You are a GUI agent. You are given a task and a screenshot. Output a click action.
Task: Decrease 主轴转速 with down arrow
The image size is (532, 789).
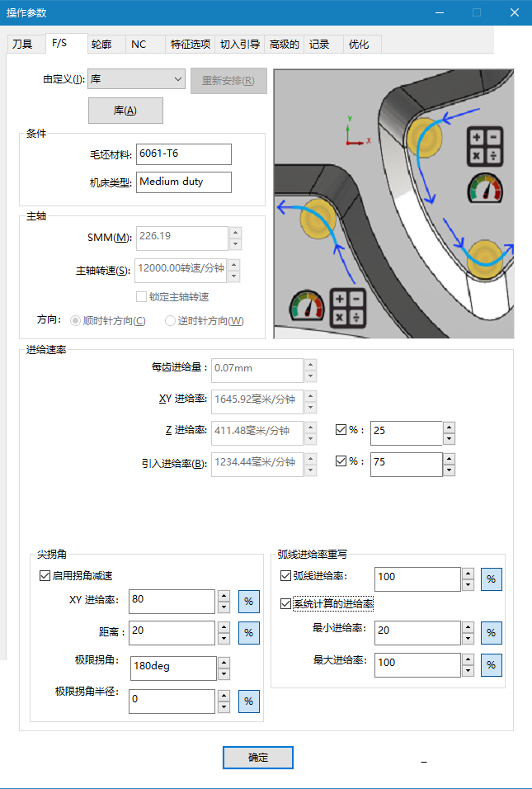tap(233, 276)
